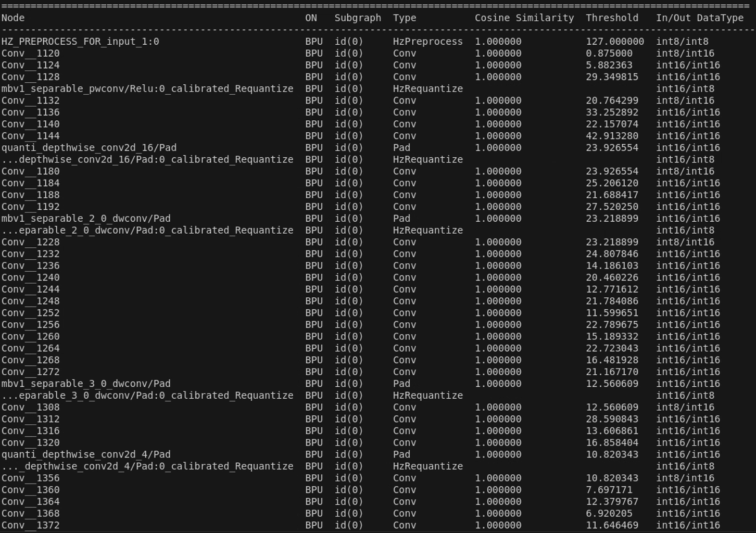The height and width of the screenshot is (533, 756).
Task: Click the Threshold column header
Action: (x=612, y=18)
